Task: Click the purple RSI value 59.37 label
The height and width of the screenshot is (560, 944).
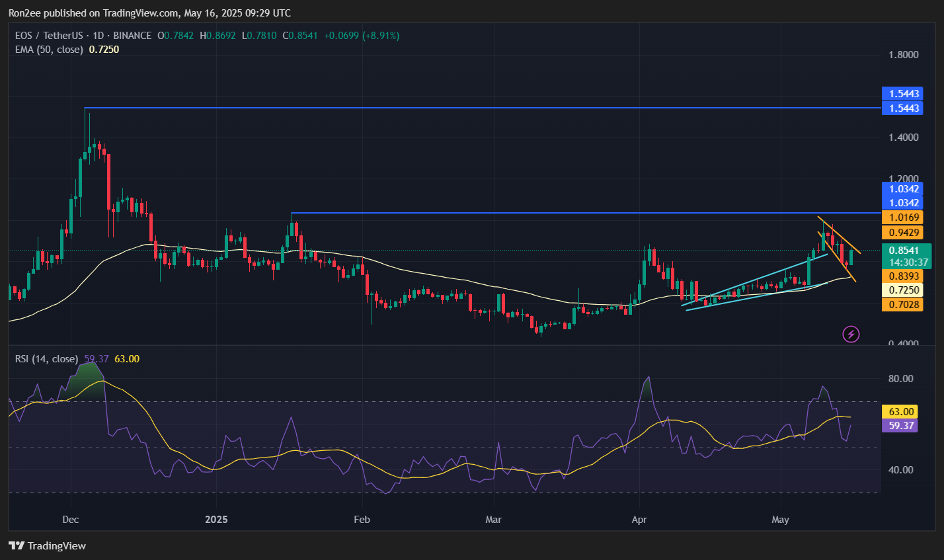Action: coord(899,426)
